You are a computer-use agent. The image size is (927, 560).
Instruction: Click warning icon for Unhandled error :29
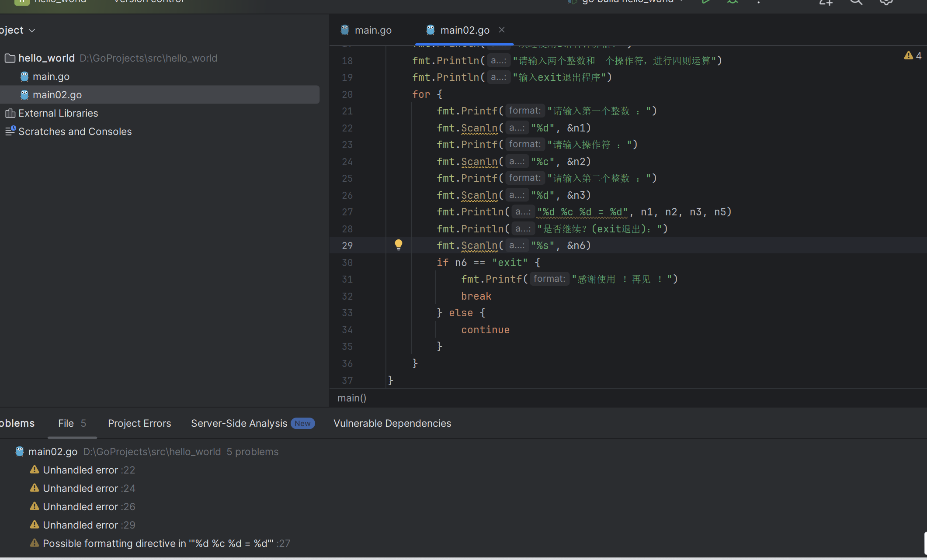pos(34,525)
